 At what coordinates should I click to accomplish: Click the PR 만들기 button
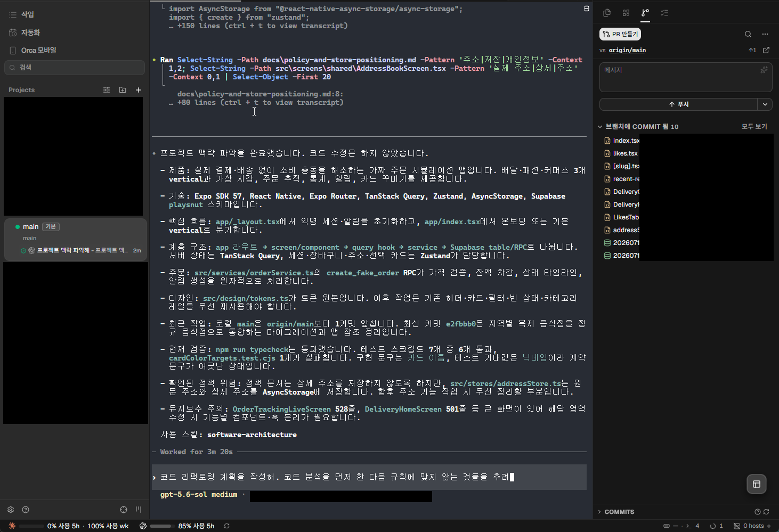click(620, 34)
